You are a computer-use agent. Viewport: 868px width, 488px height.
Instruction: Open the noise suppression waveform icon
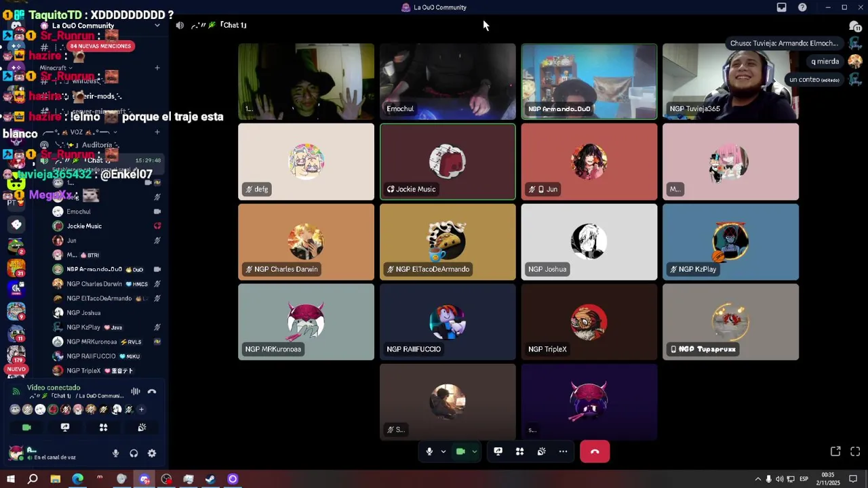pos(136,391)
